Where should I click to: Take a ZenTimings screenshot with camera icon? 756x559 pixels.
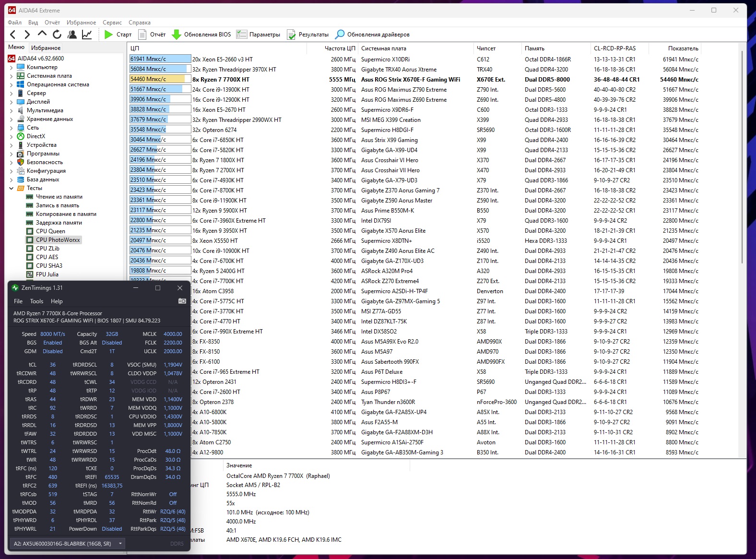pos(182,301)
